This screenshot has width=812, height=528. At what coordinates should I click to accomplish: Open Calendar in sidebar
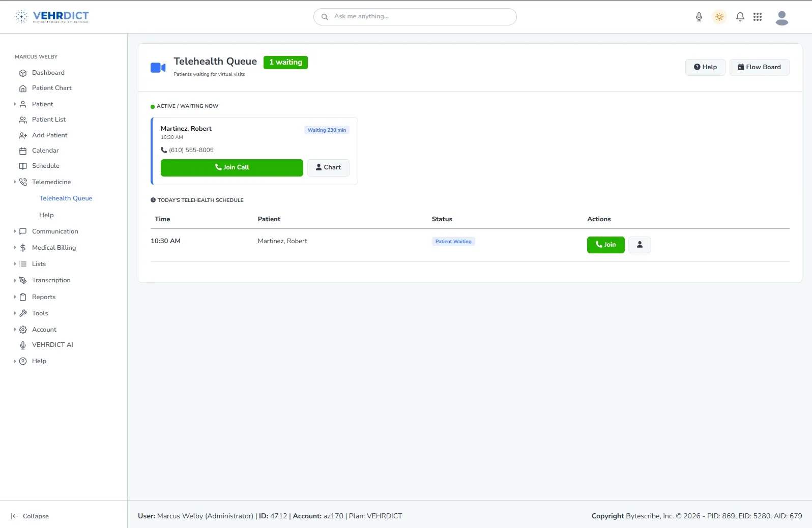45,151
